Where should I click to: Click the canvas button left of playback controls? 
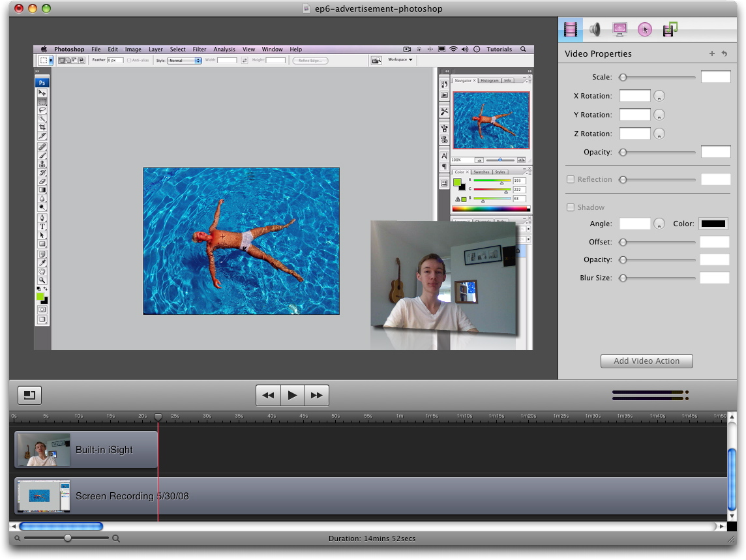[29, 395]
